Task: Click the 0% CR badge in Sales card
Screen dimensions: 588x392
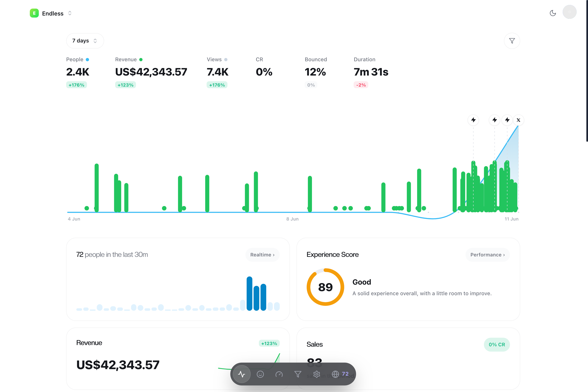Action: click(497, 344)
